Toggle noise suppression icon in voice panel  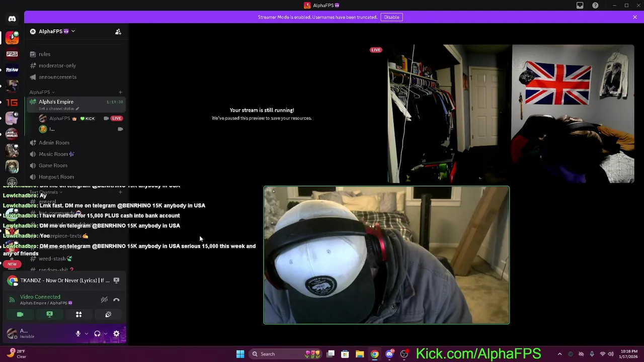click(104, 300)
